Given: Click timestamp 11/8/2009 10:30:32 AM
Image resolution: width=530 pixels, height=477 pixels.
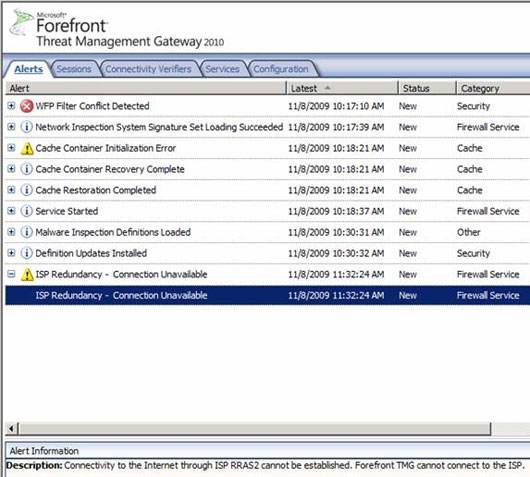Looking at the screenshot, I should 336,253.
